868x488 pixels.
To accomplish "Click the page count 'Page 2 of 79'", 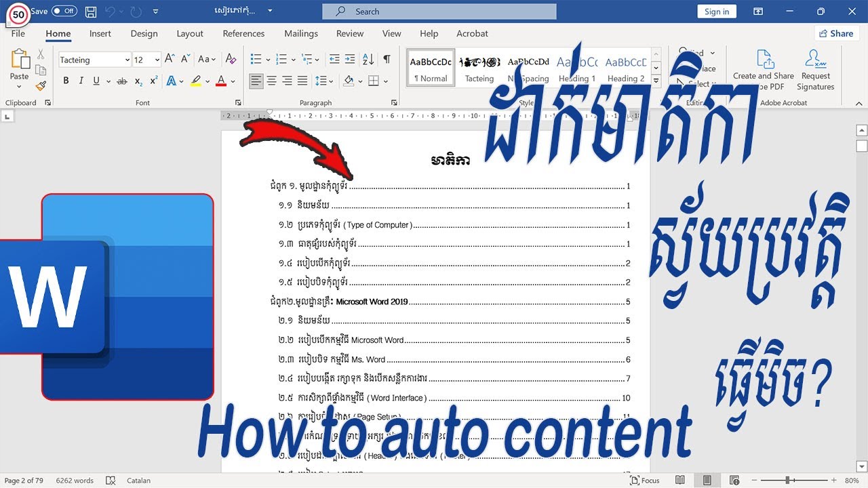I will coord(24,481).
